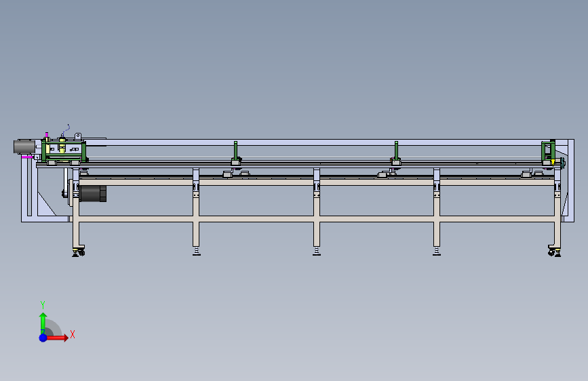Click the green Y axis arrow of triad
588x381 pixels.
pos(43,323)
